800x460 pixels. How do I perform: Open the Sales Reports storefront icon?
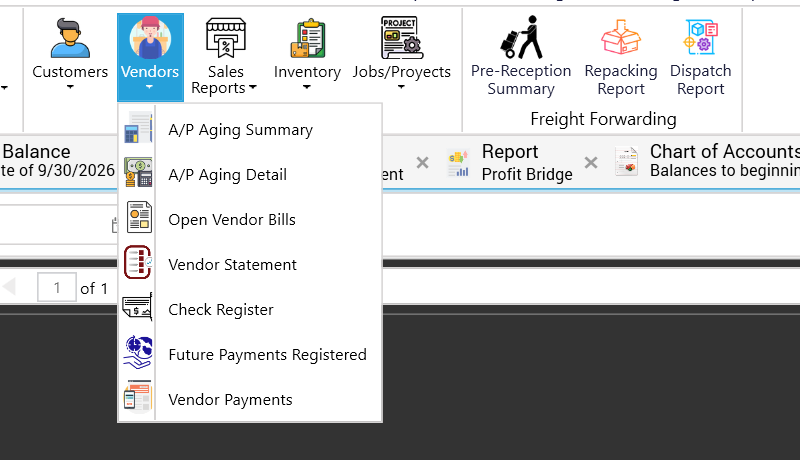[x=226, y=37]
